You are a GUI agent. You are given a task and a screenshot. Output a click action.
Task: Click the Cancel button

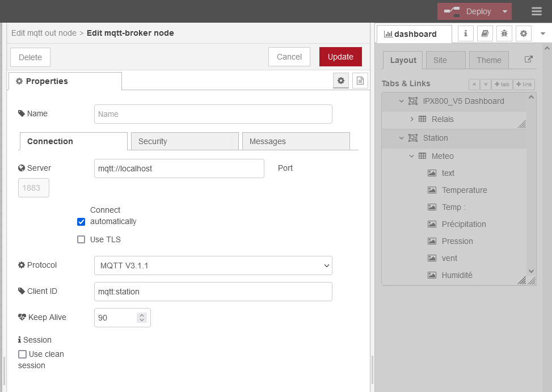[x=289, y=57]
